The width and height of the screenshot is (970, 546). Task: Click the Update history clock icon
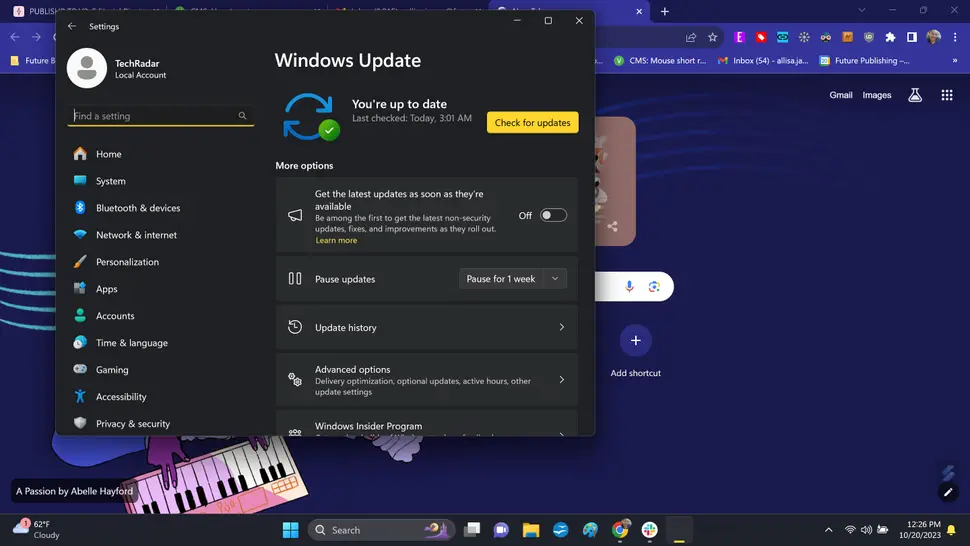click(295, 327)
